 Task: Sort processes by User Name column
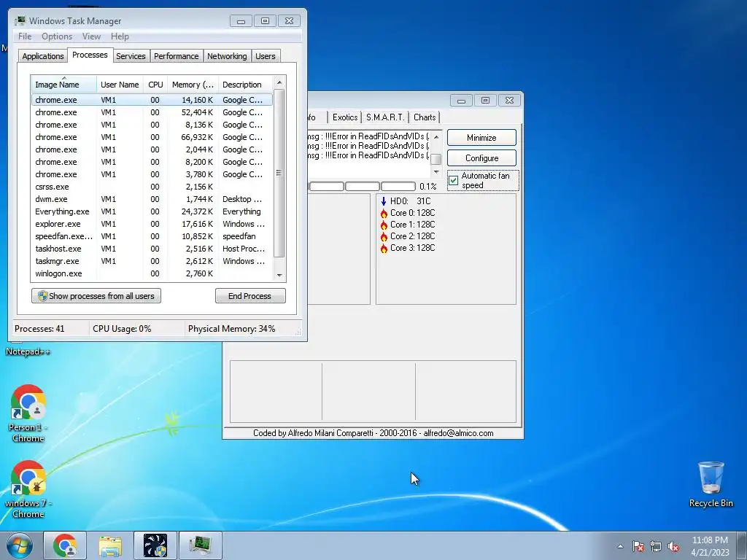[120, 85]
